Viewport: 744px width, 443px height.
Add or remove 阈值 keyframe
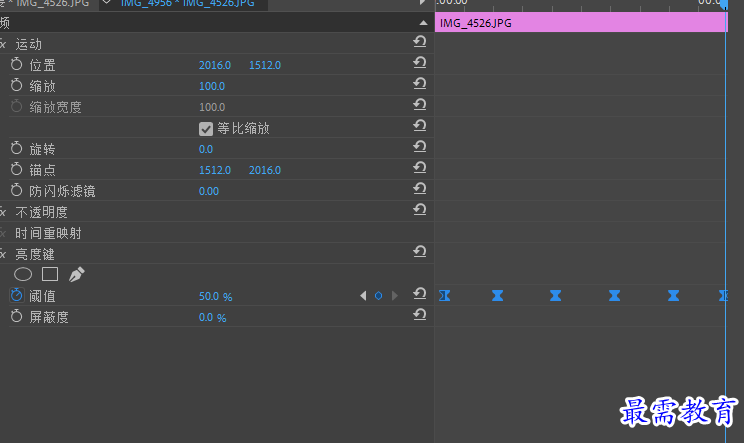[x=378, y=295]
